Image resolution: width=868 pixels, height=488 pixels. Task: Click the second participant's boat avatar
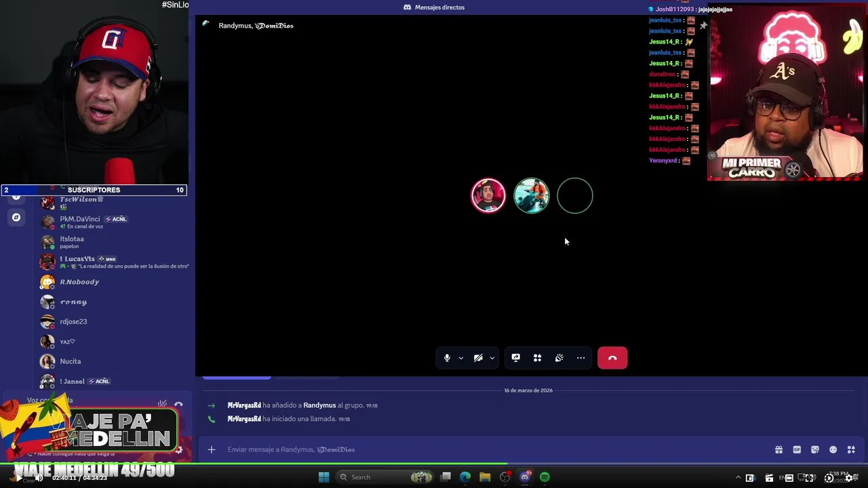pyautogui.click(x=532, y=196)
